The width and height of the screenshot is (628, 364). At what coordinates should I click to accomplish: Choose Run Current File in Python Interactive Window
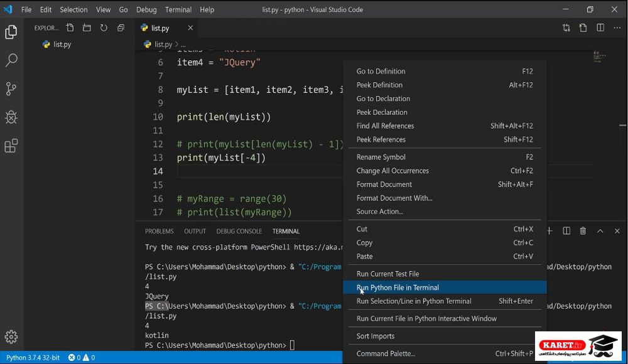click(x=445, y=319)
